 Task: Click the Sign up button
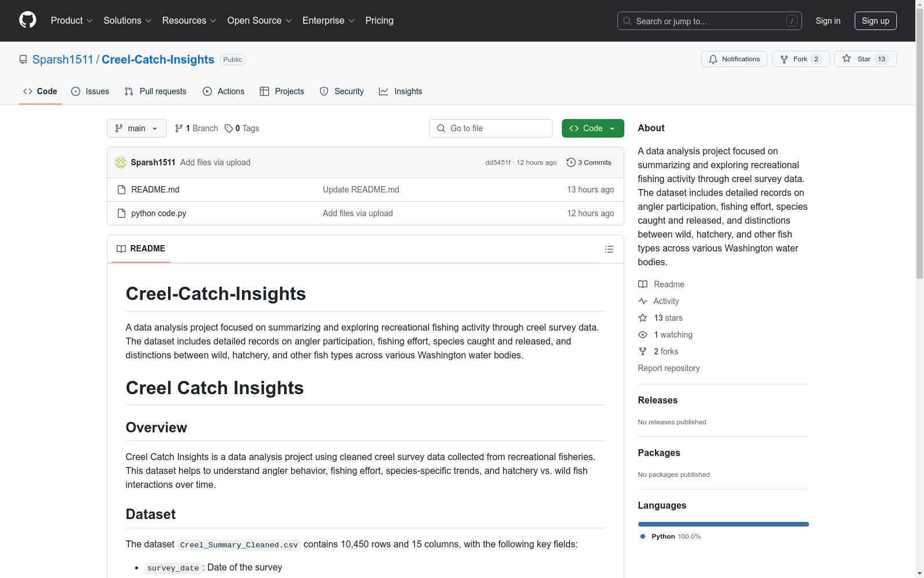pyautogui.click(x=875, y=21)
